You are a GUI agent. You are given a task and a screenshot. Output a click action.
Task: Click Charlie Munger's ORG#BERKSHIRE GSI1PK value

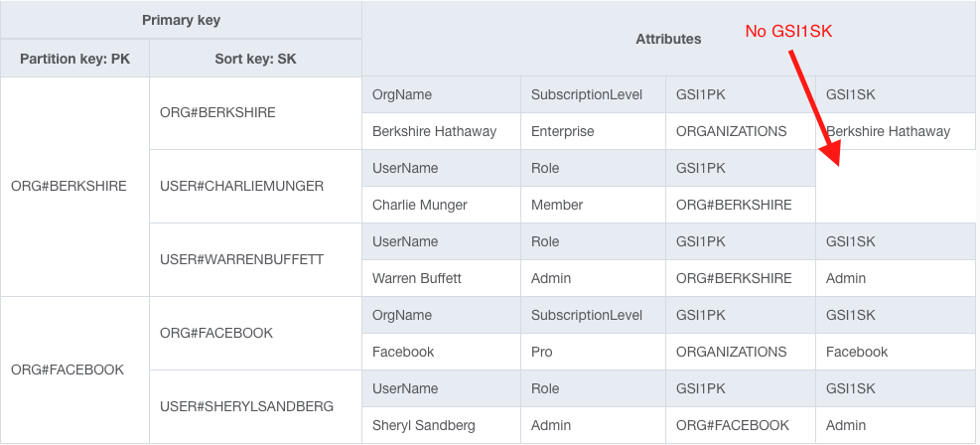pos(734,205)
